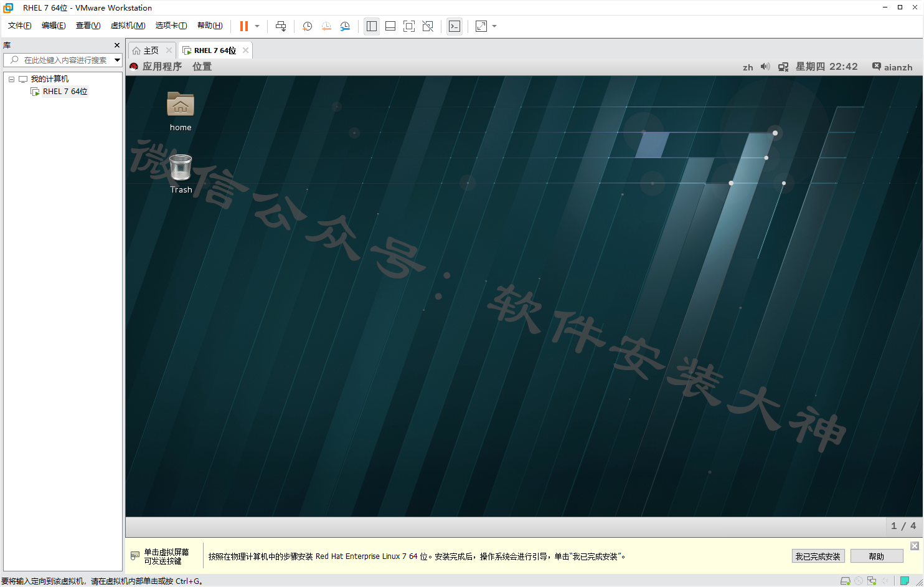Open the 文件(F) menu
The width and height of the screenshot is (924, 587).
click(x=19, y=26)
